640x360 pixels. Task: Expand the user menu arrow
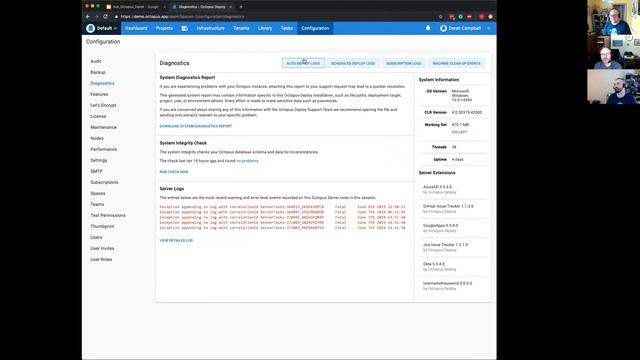coord(489,29)
